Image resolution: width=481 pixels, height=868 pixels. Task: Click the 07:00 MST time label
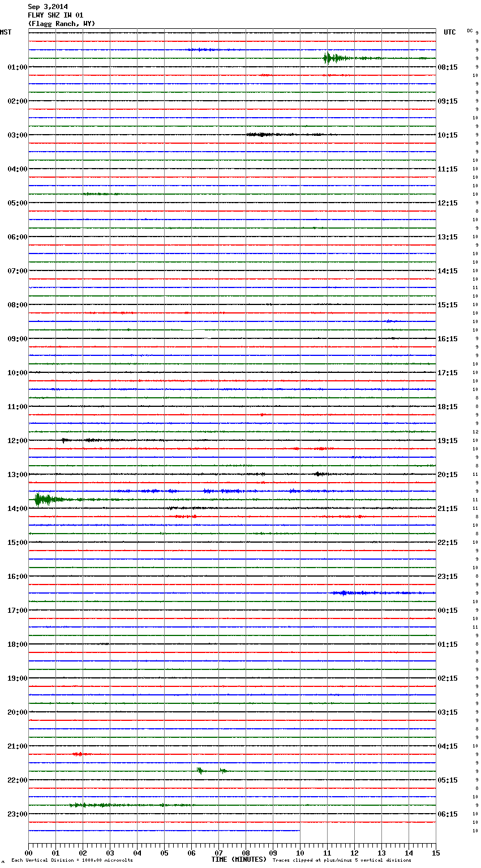click(x=18, y=271)
